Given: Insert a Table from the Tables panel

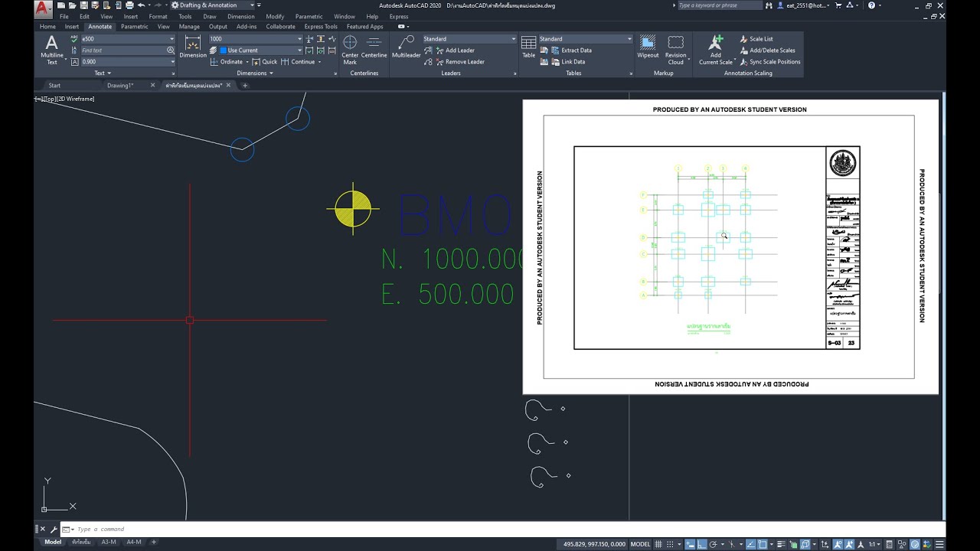Looking at the screenshot, I should click(529, 47).
